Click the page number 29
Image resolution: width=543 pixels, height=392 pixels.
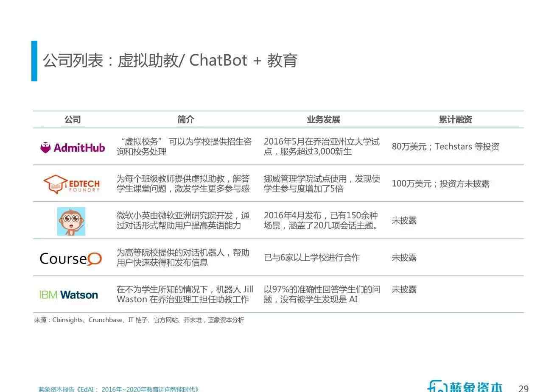tap(523, 388)
